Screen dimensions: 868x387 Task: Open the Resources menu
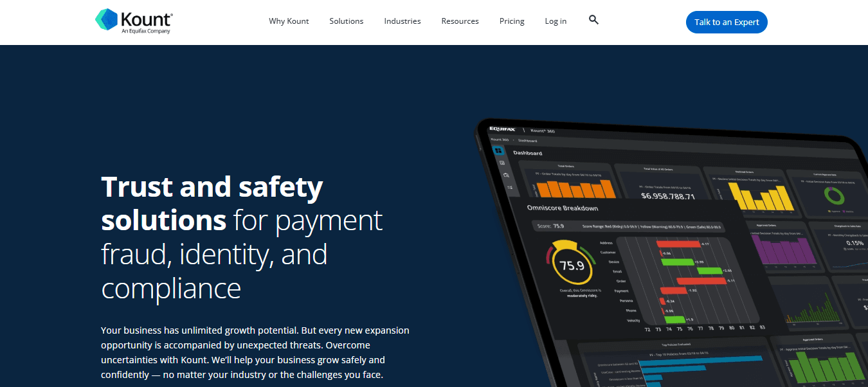pyautogui.click(x=460, y=21)
